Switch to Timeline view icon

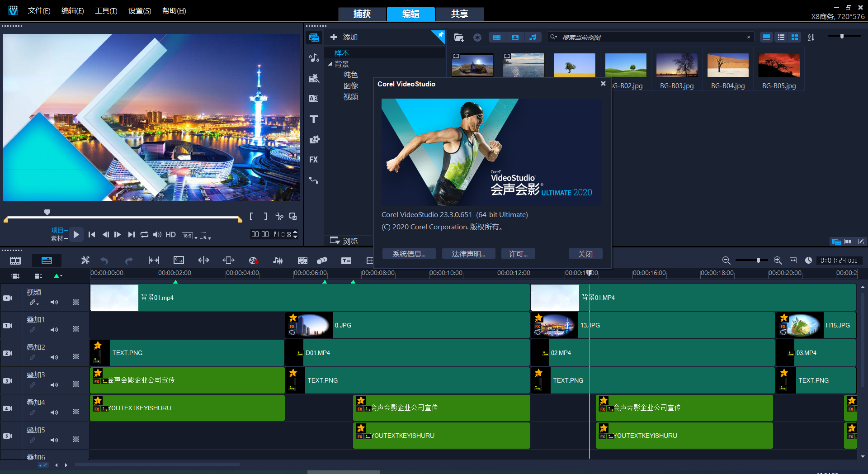tap(47, 261)
